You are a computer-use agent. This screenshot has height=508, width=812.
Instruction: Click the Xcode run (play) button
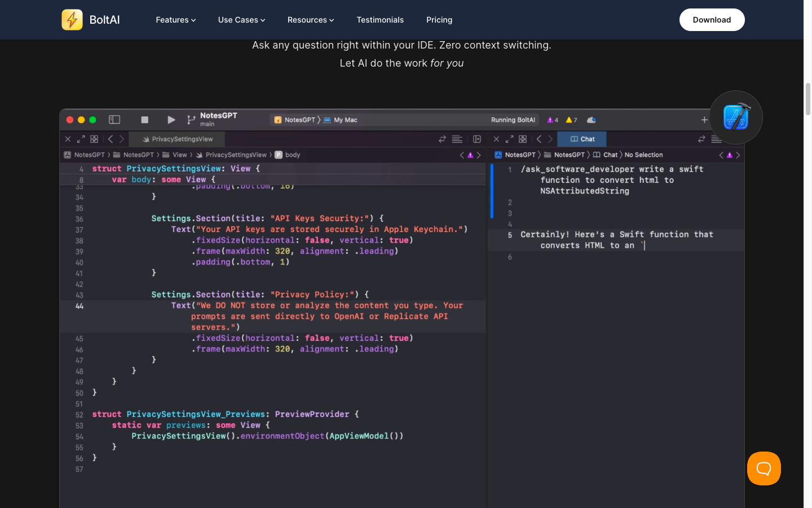[171, 120]
